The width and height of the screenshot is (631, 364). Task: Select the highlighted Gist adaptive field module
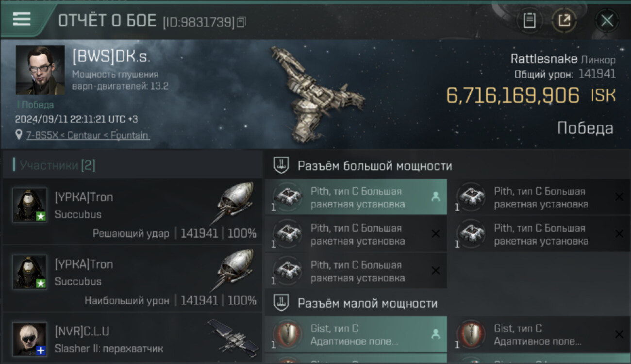click(356, 334)
